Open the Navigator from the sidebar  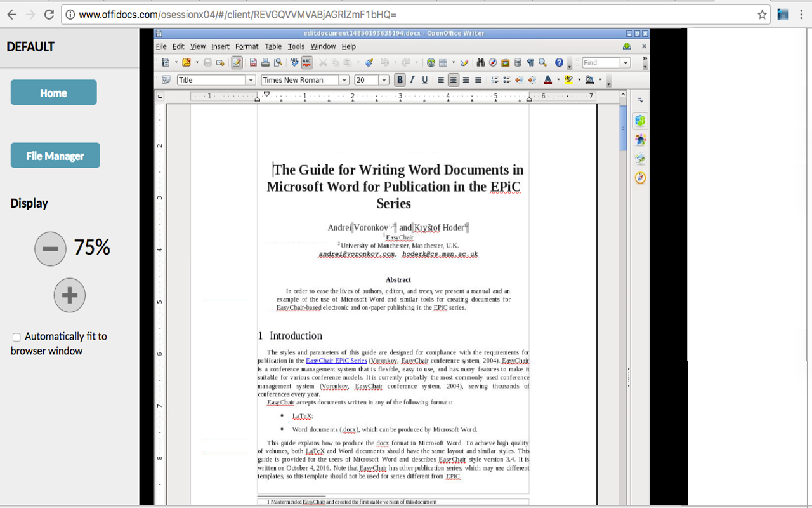click(640, 178)
